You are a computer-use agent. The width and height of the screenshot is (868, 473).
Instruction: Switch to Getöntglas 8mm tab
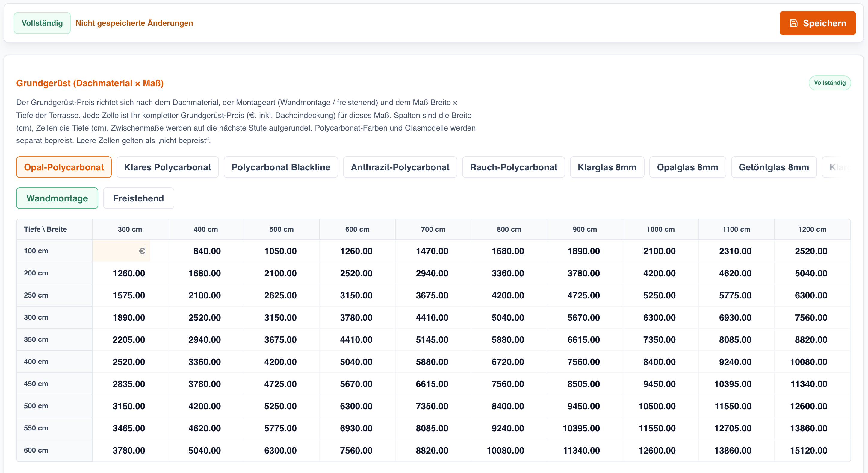(774, 167)
